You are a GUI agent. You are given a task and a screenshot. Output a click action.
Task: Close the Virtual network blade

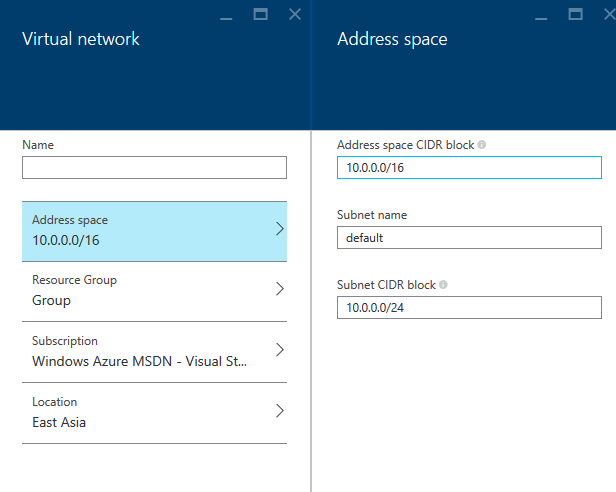[x=295, y=15]
